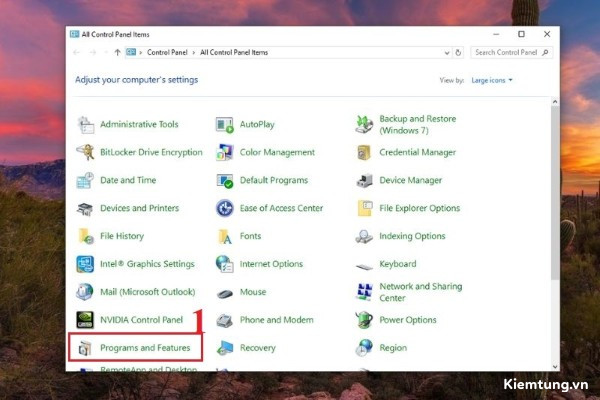Click the breadcrumb arrow after Control Panel

pos(194,52)
